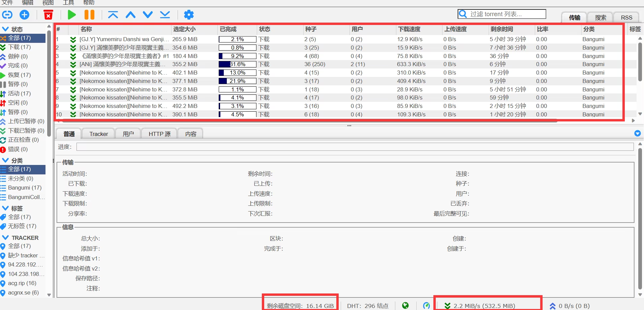
Task: Click the search magnifier icon in filter box
Action: tap(463, 14)
